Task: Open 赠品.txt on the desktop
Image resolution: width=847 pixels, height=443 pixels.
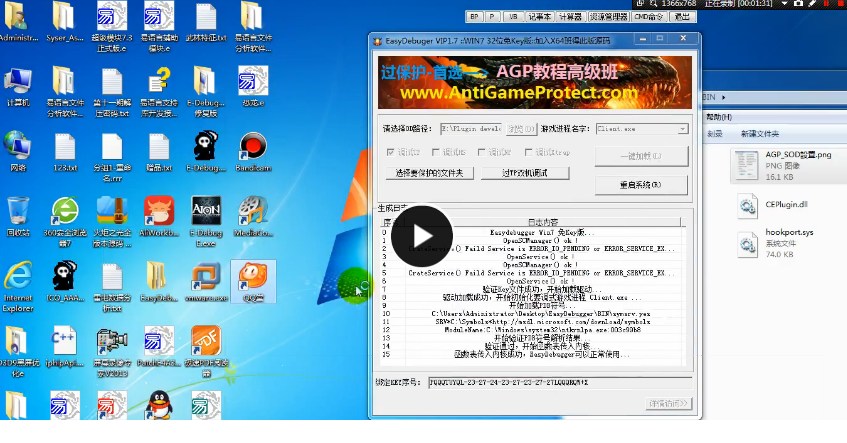Action: (x=159, y=151)
